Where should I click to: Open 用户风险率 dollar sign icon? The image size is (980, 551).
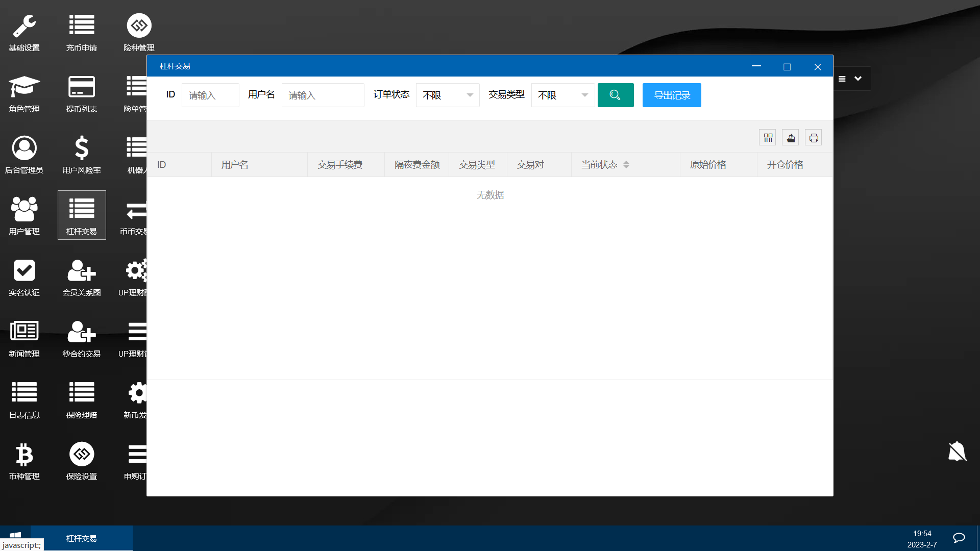(82, 148)
